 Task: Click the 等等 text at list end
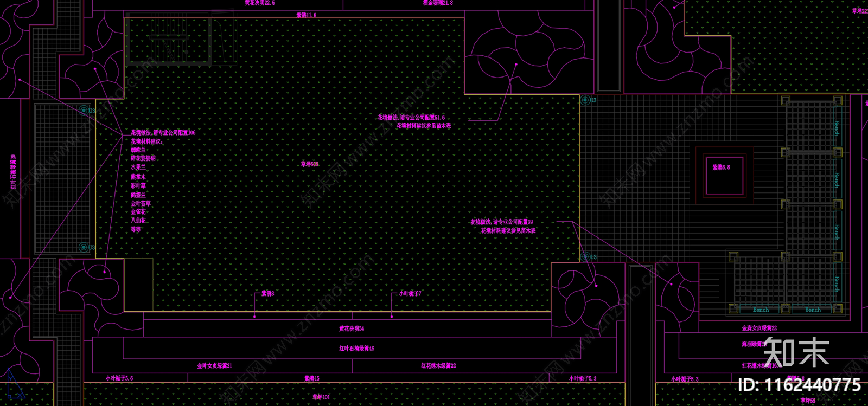136,229
